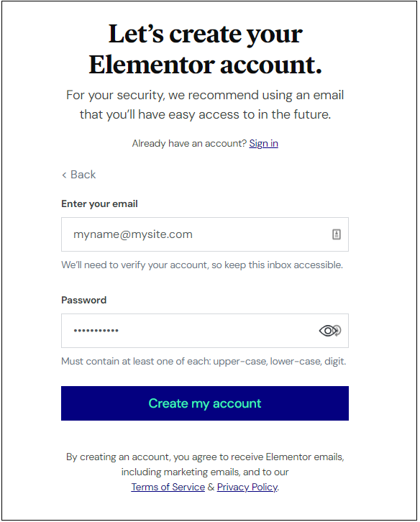Focus the Password input field
Image resolution: width=420 pixels, height=522 pixels.
click(205, 331)
